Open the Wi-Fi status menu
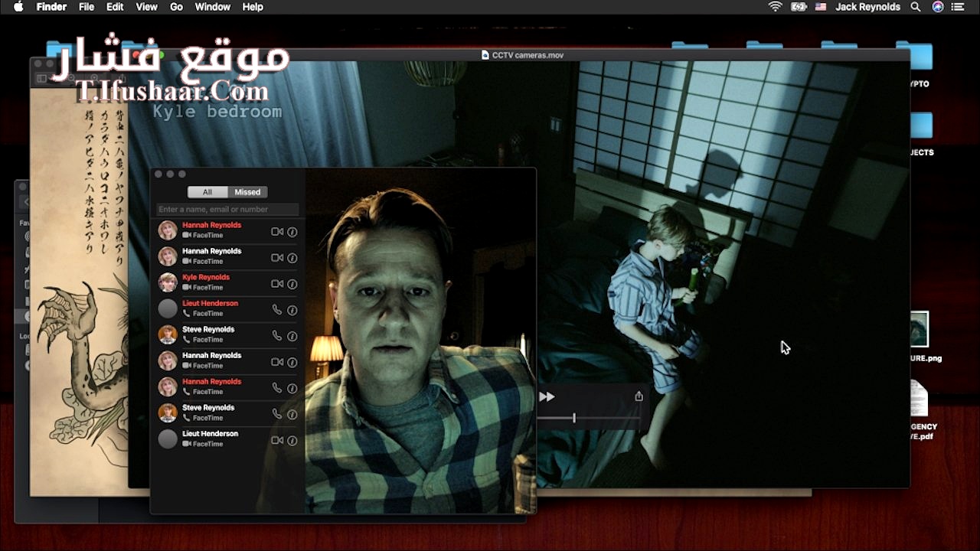 coord(775,7)
